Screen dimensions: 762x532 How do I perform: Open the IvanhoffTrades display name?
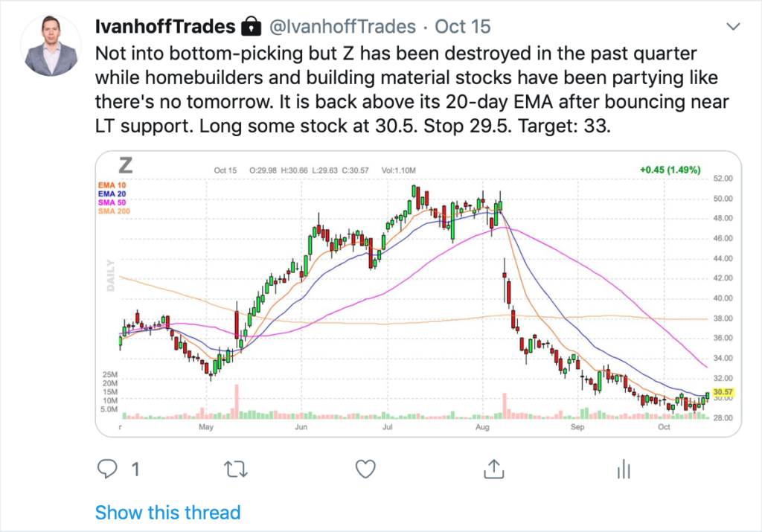(164, 27)
